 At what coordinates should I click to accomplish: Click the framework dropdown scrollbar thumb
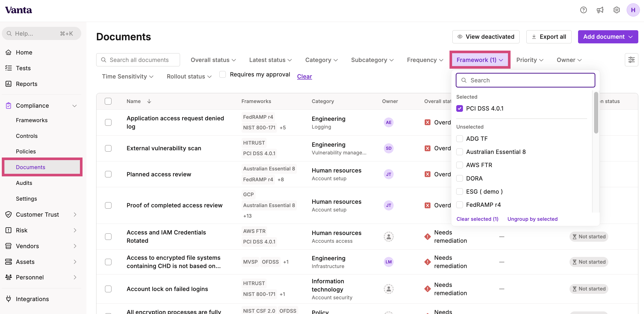pyautogui.click(x=596, y=113)
